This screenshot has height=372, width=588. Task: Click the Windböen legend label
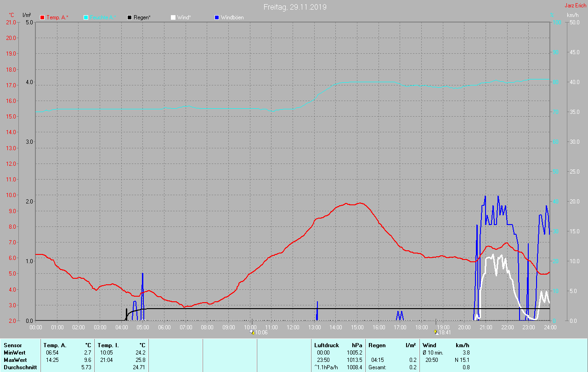[232, 17]
